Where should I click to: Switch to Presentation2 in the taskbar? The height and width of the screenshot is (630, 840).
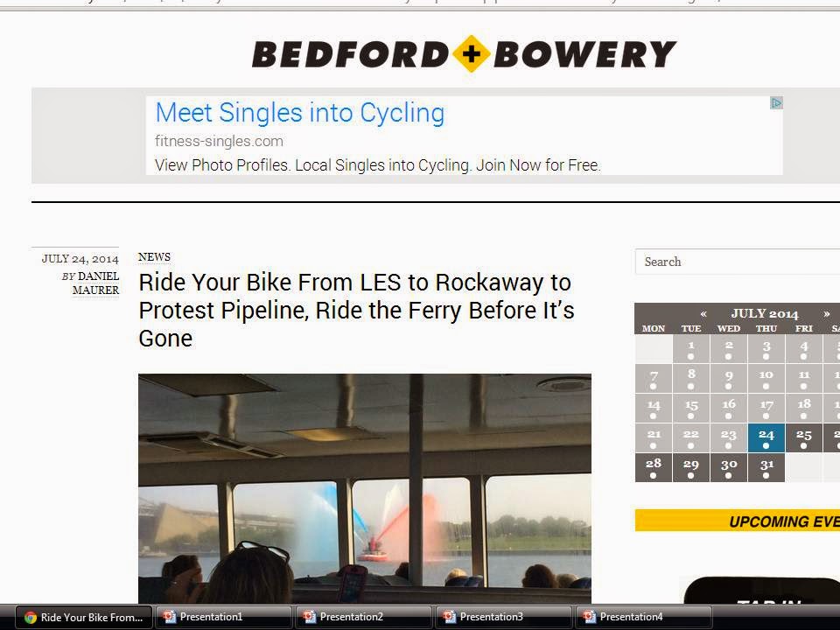[x=363, y=617]
